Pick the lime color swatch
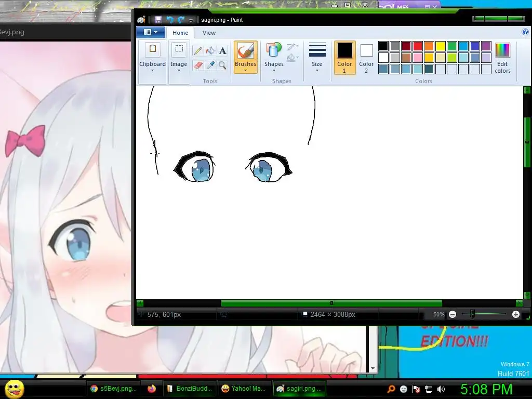 [452, 57]
